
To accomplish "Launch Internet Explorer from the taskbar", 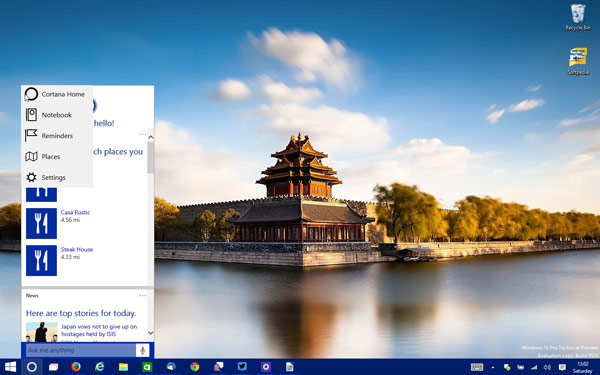I will coord(99,367).
